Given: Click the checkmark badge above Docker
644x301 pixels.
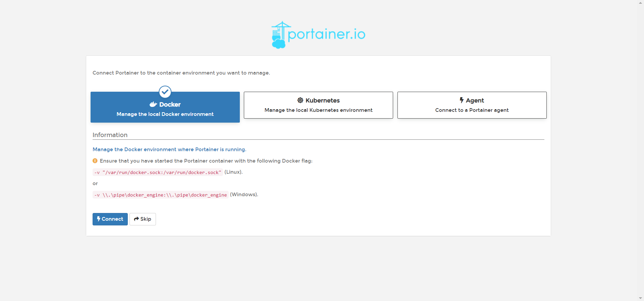Looking at the screenshot, I should (x=165, y=92).
